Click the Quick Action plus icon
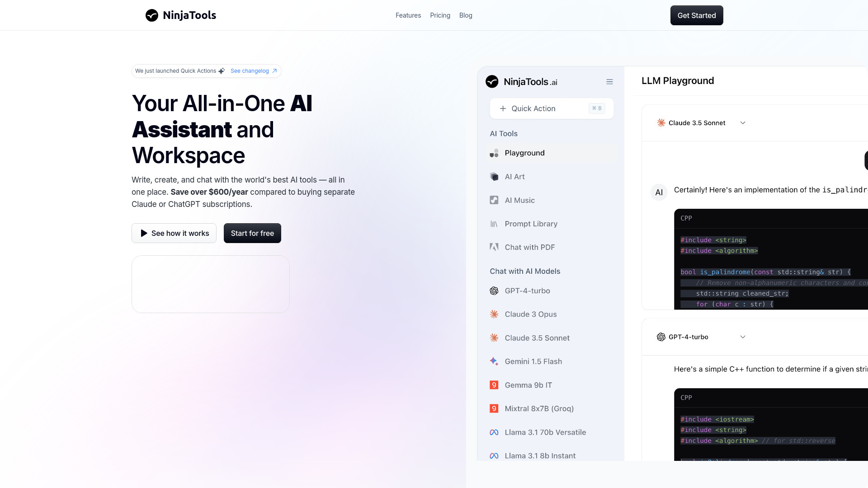Image resolution: width=868 pixels, height=488 pixels. (x=503, y=108)
